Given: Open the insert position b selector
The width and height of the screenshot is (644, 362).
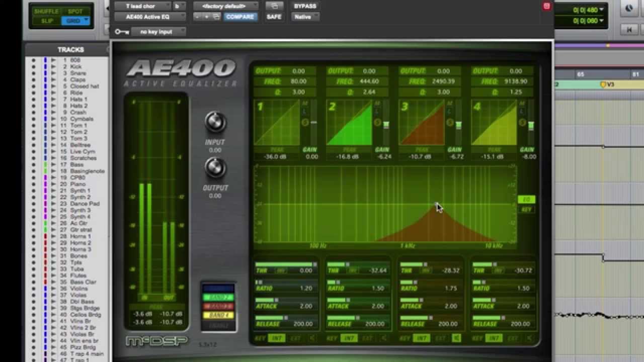Looking at the screenshot, I should [x=179, y=6].
